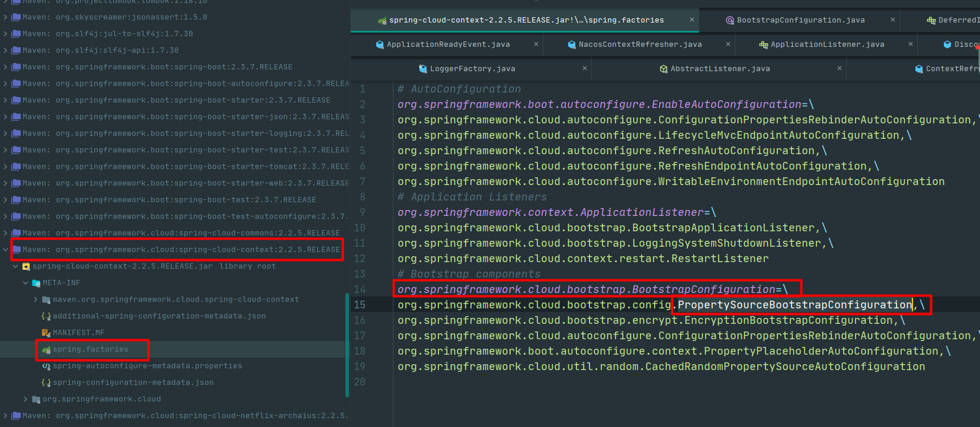
Task: Click the NacosContextRefresher.java class icon
Action: tap(572, 44)
